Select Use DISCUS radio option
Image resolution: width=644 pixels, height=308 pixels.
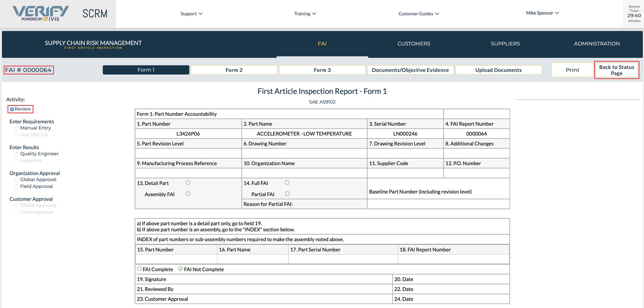pyautogui.click(x=17, y=135)
